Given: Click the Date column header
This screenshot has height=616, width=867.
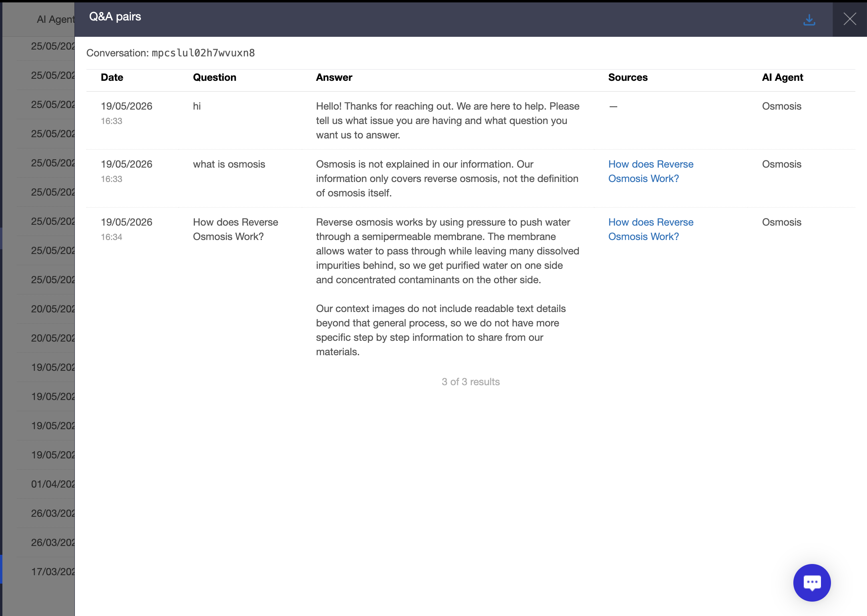Looking at the screenshot, I should tap(112, 77).
